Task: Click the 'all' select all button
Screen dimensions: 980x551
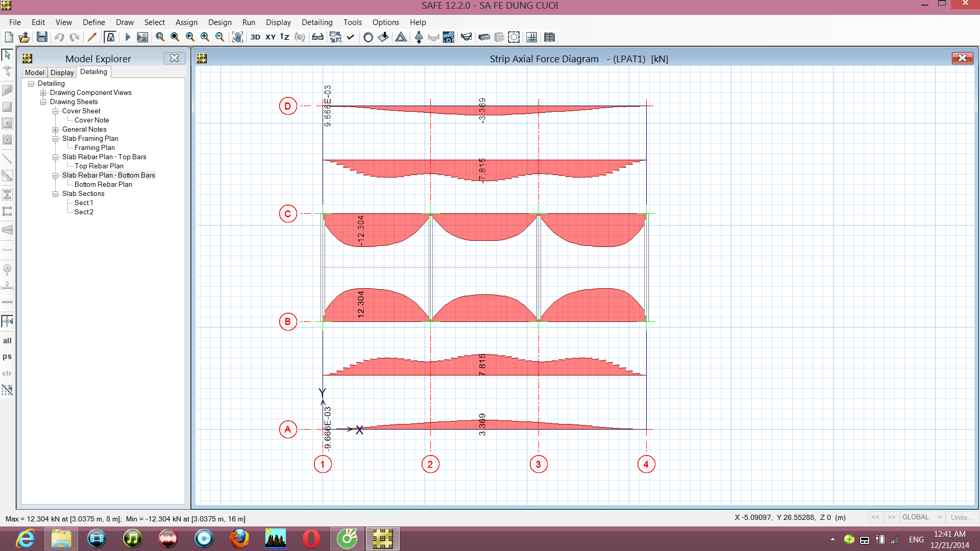Action: 7,341
